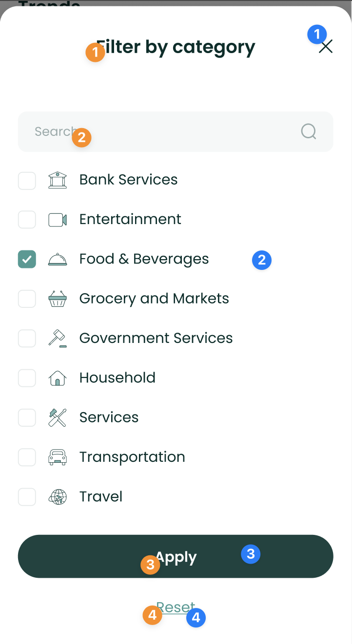Click the Food & Beverages cloche icon

pyautogui.click(x=58, y=260)
